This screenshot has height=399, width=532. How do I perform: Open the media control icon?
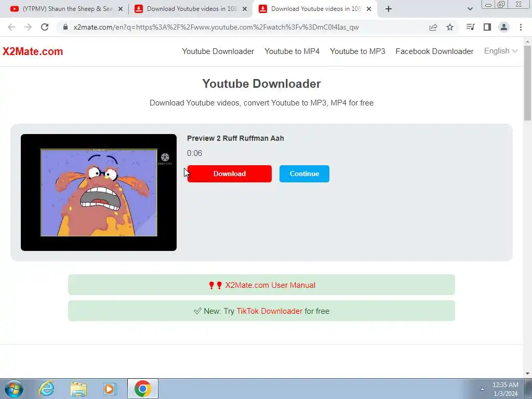point(470,27)
